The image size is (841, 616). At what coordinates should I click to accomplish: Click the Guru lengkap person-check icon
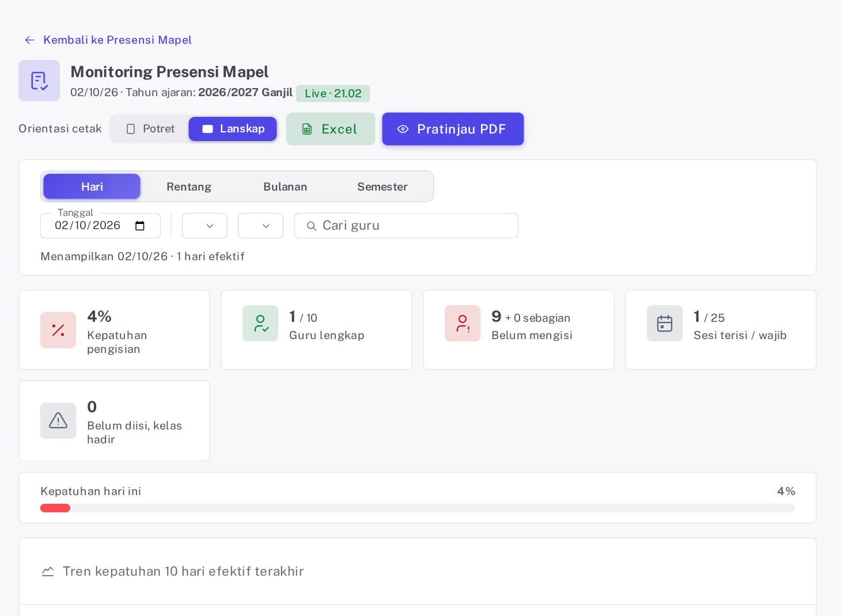[260, 323]
